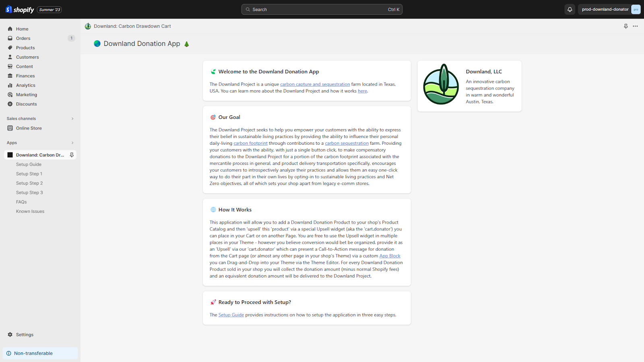The height and width of the screenshot is (362, 644).
Task: Click the Home icon in sidebar
Action: (x=10, y=29)
